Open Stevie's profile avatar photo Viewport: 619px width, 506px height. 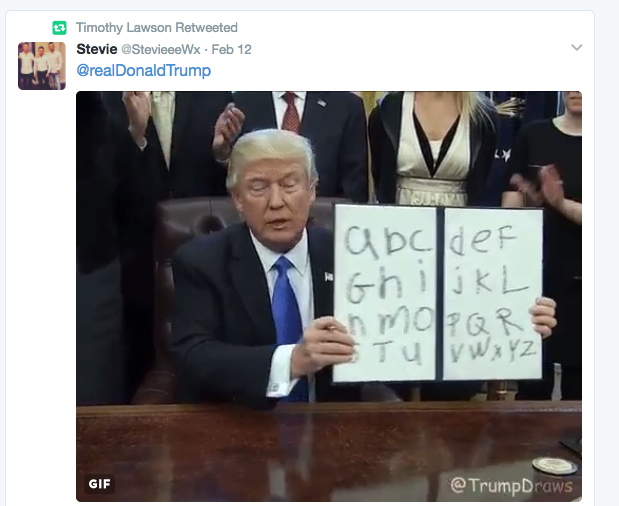click(x=42, y=66)
